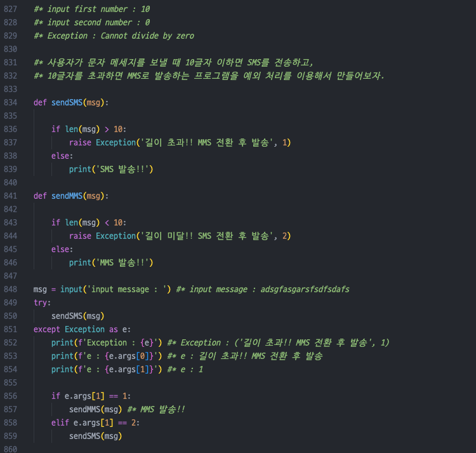Click comment 'input second number : 0'
The image size is (476, 453).
pos(92,22)
